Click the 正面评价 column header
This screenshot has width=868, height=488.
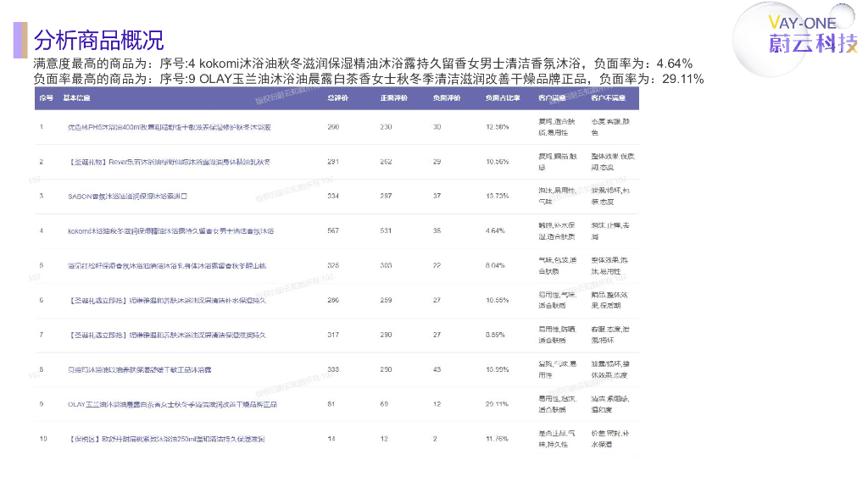pyautogui.click(x=393, y=98)
